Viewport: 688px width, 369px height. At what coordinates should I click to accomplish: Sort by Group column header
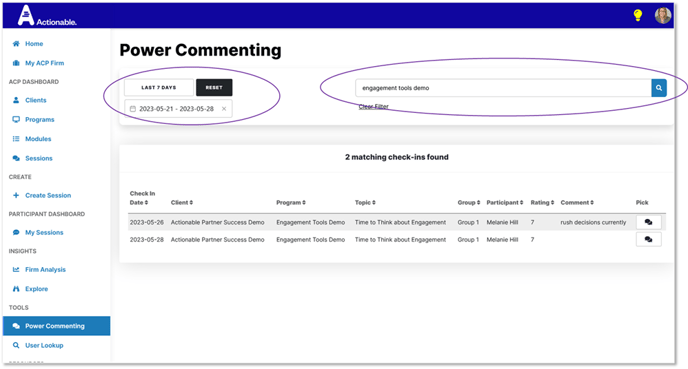(469, 202)
